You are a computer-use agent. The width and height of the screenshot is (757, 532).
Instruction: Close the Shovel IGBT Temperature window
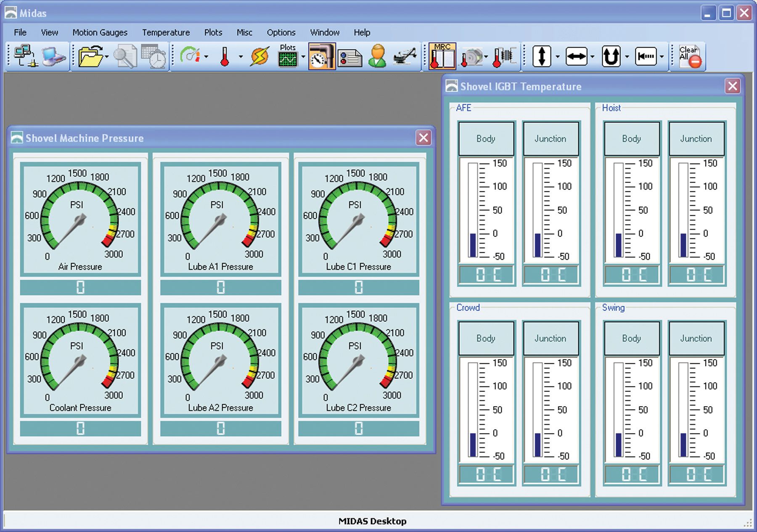733,86
